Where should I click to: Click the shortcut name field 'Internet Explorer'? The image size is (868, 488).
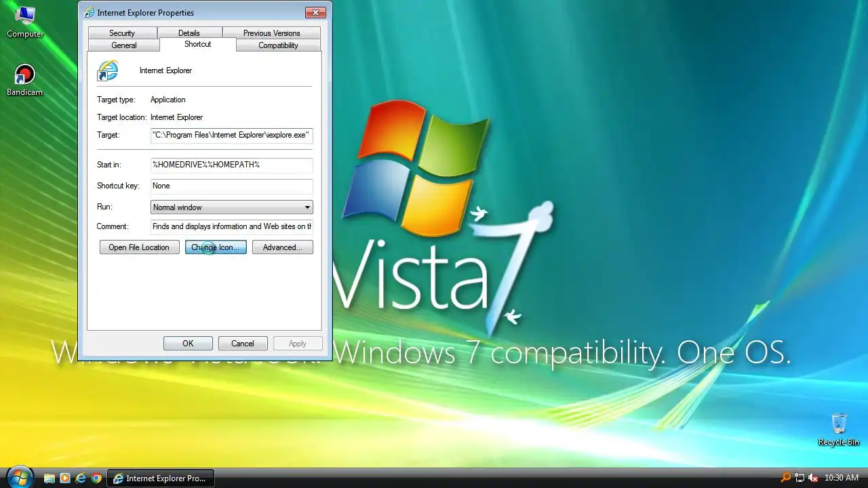165,70
